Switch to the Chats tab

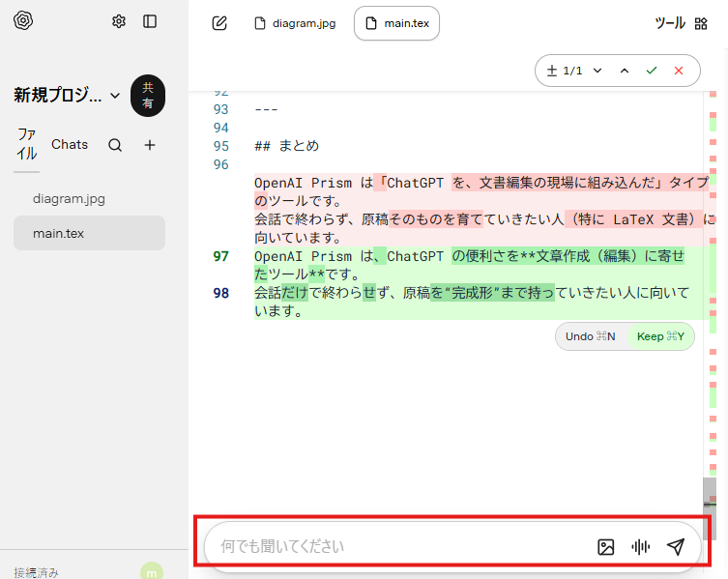coord(70,145)
